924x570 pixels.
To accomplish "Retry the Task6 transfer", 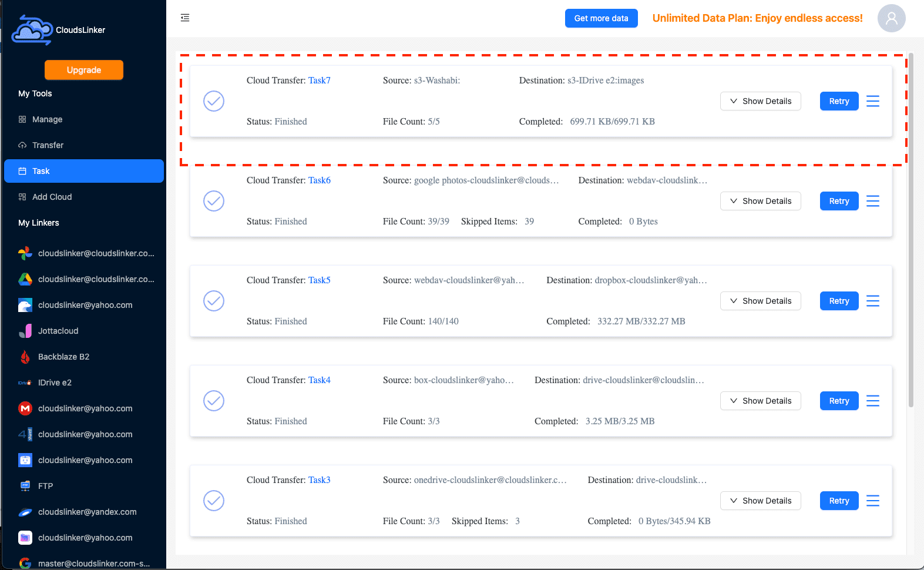I will pos(839,201).
